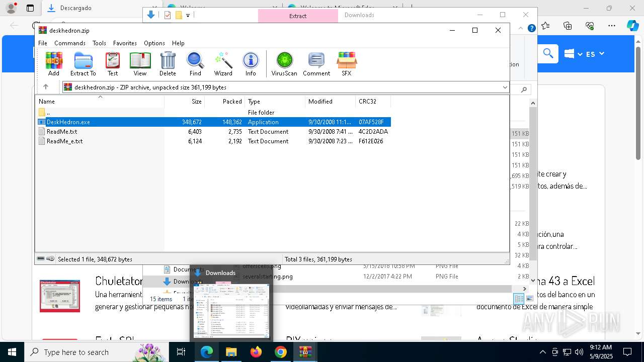Image resolution: width=644 pixels, height=362 pixels.
Task: Launch the Wizard tool
Action: point(223,64)
